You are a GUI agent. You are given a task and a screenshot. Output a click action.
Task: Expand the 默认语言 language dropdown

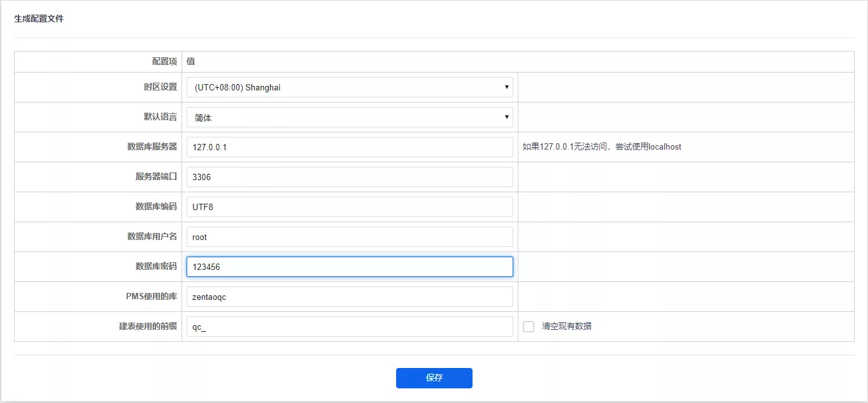click(349, 117)
